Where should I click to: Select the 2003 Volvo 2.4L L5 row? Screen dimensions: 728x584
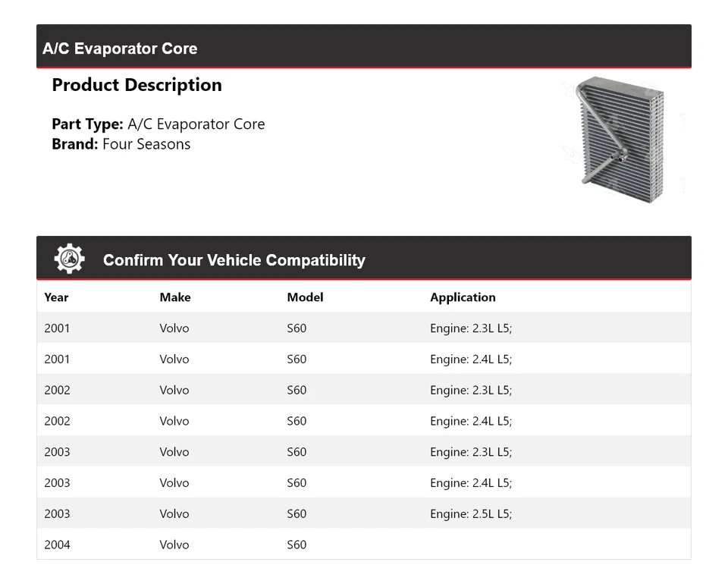363,483
